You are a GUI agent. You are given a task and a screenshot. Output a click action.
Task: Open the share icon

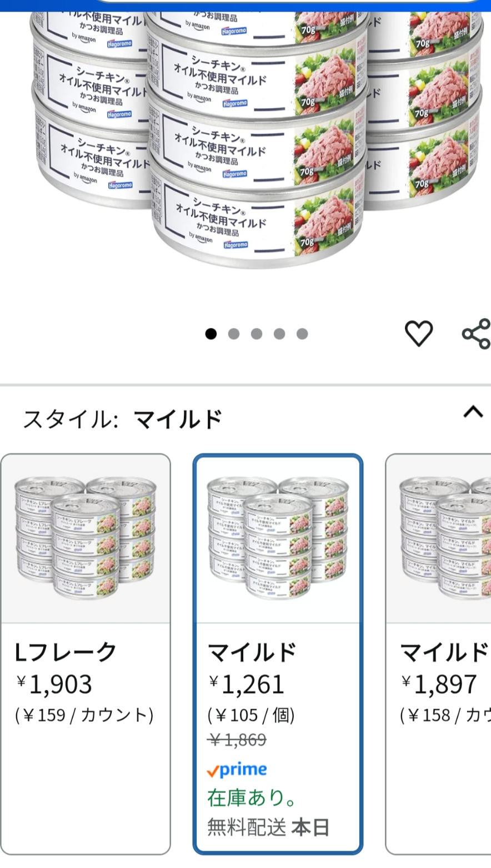[x=476, y=334]
